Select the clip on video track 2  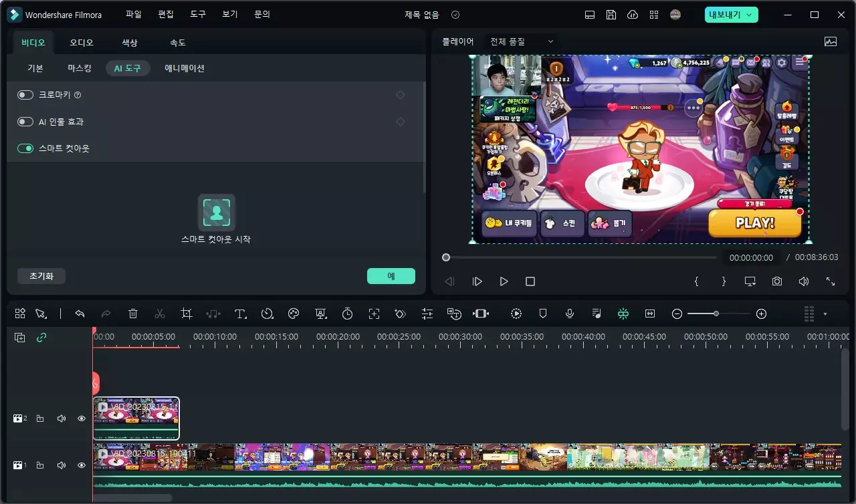click(x=136, y=418)
